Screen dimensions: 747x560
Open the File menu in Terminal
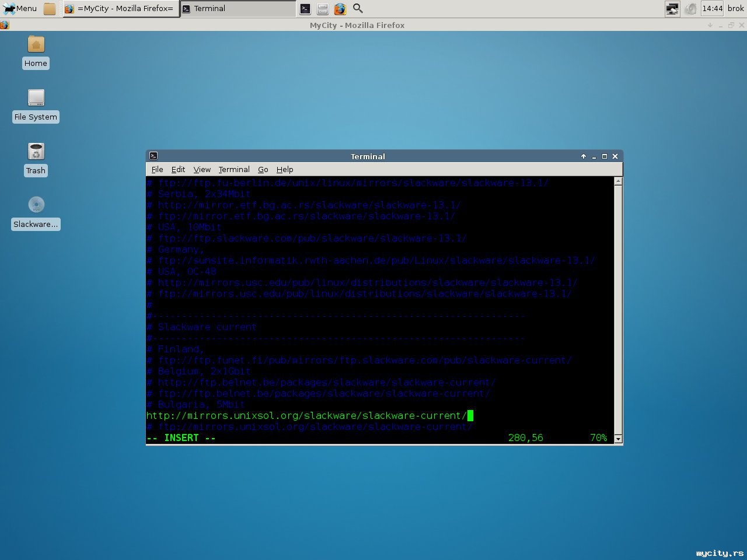[x=157, y=169]
